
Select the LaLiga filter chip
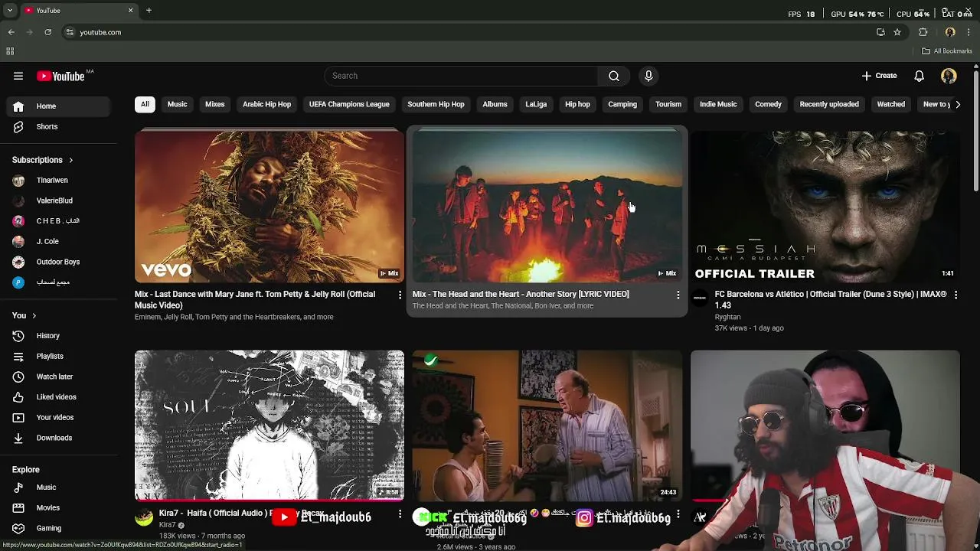pos(536,104)
